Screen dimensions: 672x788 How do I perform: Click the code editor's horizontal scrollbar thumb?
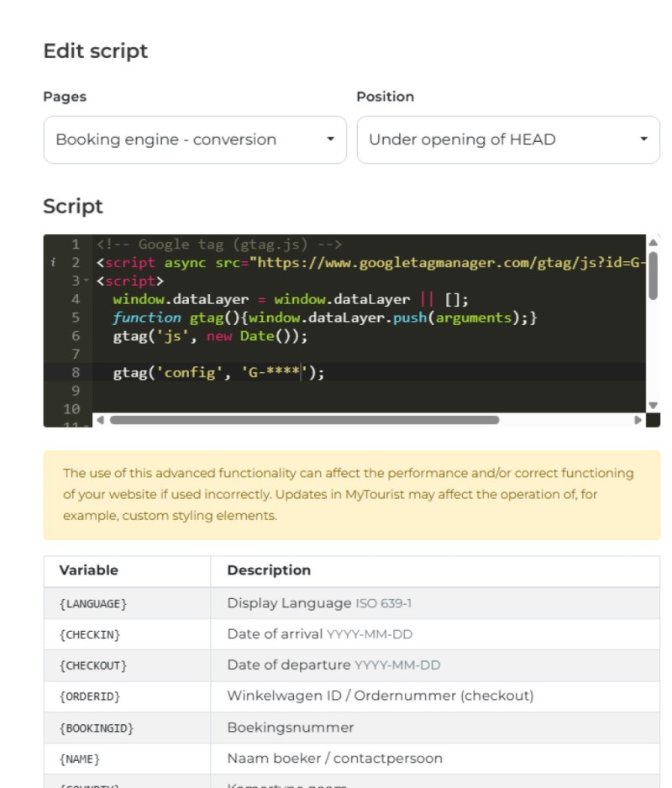[302, 419]
